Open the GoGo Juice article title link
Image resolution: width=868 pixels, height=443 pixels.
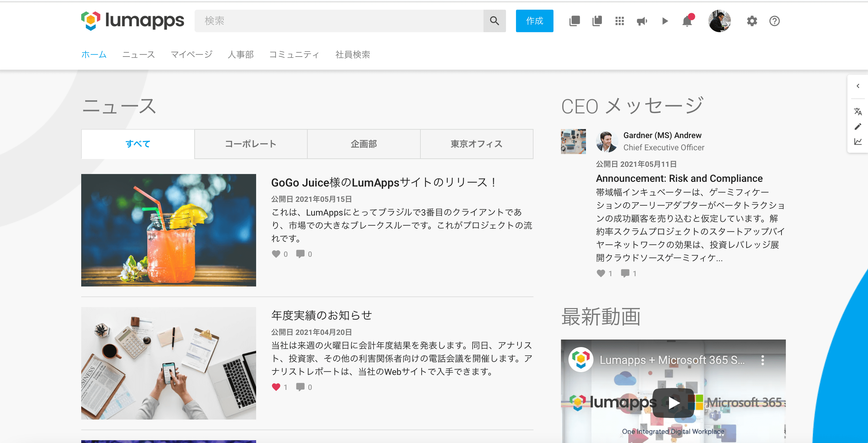(x=384, y=182)
